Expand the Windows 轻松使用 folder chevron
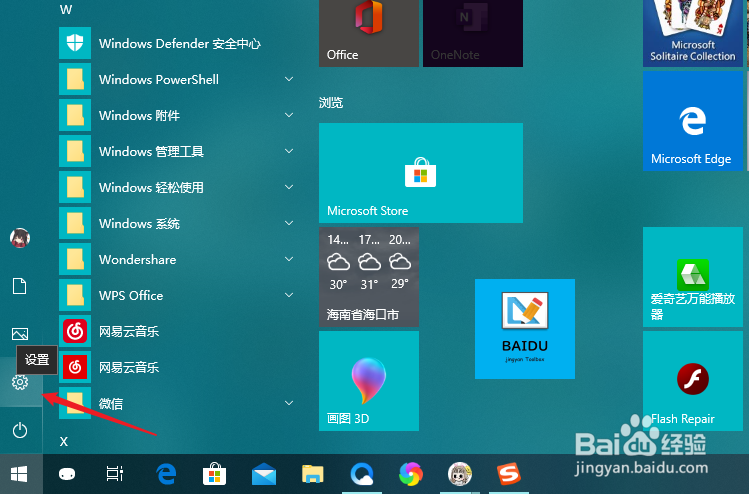Screen dimensions: 749x494 [289, 187]
